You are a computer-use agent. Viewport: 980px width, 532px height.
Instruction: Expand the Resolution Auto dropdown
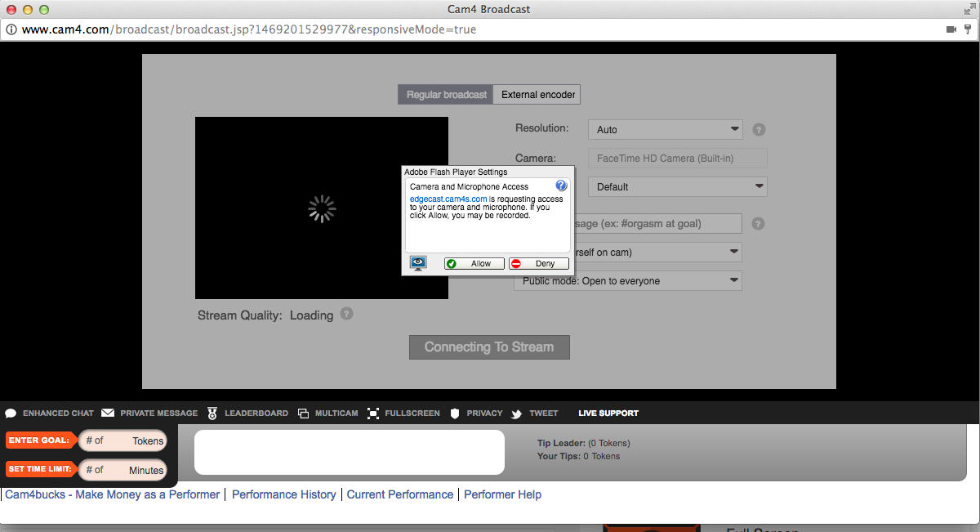pyautogui.click(x=665, y=129)
